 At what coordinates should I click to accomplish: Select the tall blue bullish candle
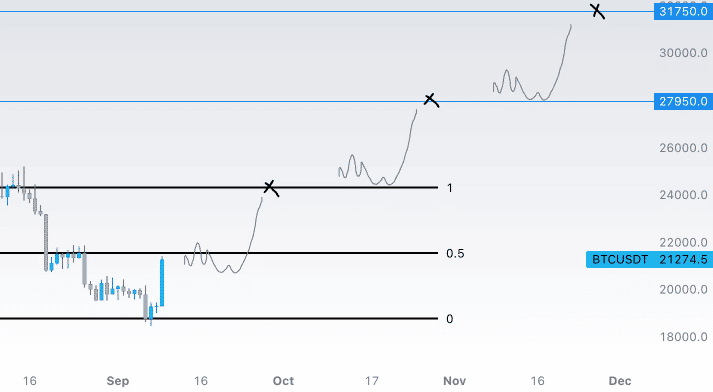coord(162,282)
